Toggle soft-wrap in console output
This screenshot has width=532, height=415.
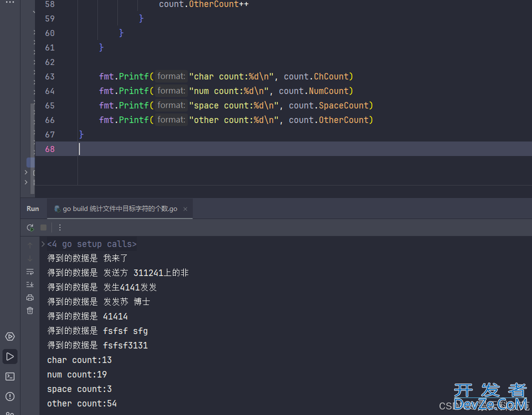pyautogui.click(x=30, y=272)
